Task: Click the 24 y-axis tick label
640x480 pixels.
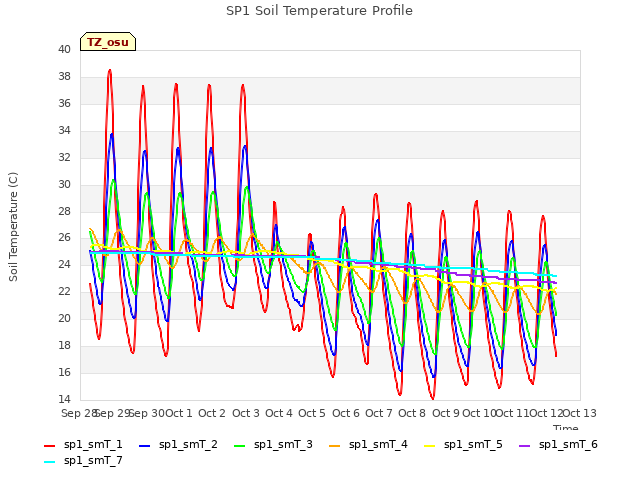Action: (64, 265)
